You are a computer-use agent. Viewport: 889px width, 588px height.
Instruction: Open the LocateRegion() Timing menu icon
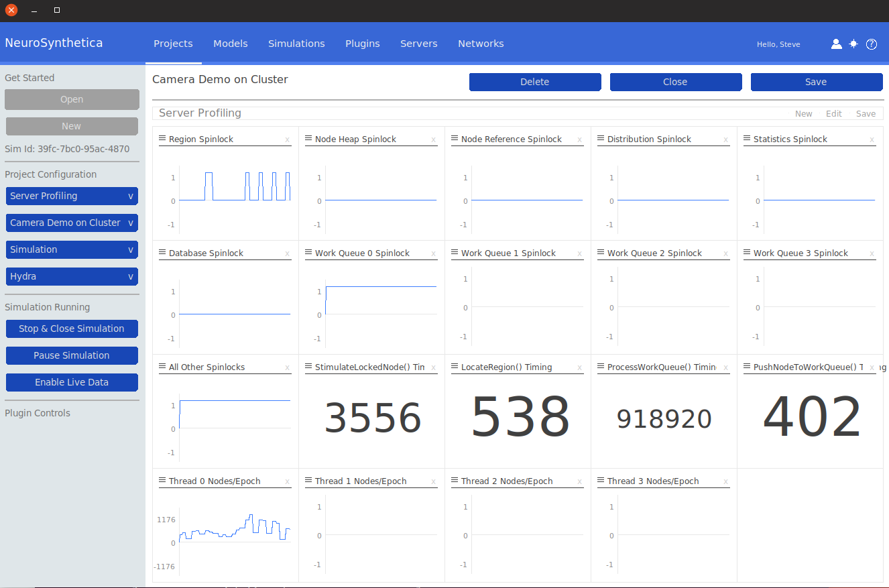455,367
